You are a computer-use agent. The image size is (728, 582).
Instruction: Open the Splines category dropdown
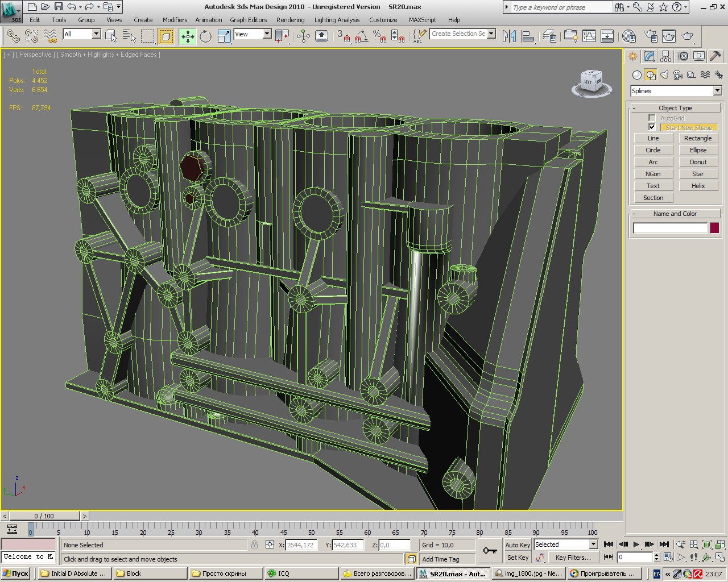pos(717,91)
